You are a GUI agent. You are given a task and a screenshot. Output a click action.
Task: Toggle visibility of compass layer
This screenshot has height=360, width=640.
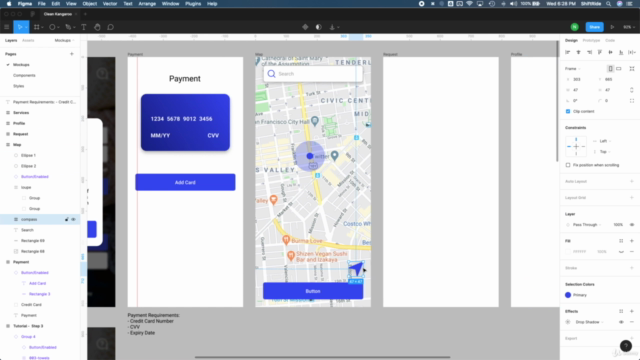73,219
